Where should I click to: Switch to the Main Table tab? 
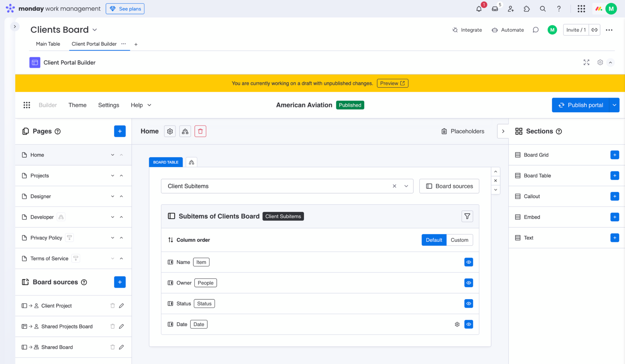[x=48, y=44]
